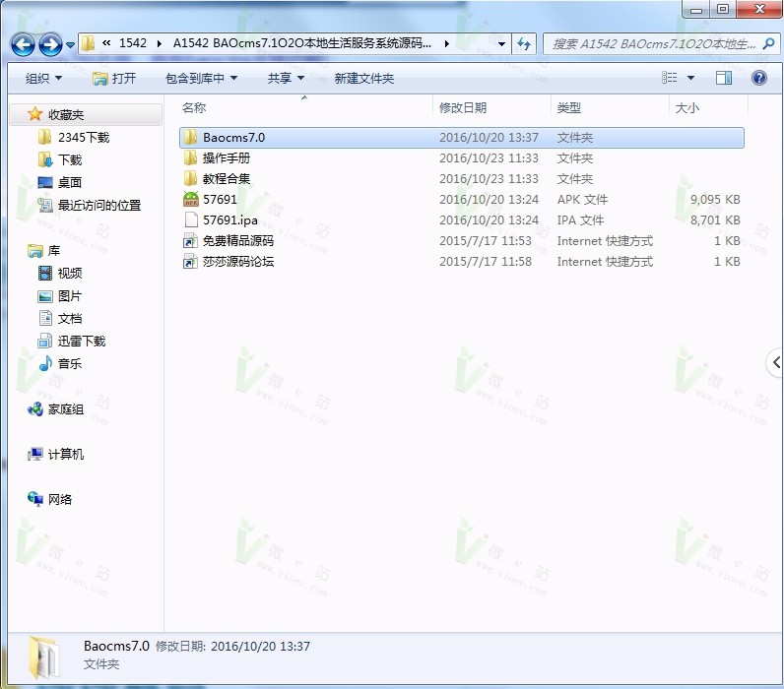Click the 2015/7/17 11:58 date cell
Image resolution: width=784 pixels, height=689 pixels.
(x=485, y=261)
